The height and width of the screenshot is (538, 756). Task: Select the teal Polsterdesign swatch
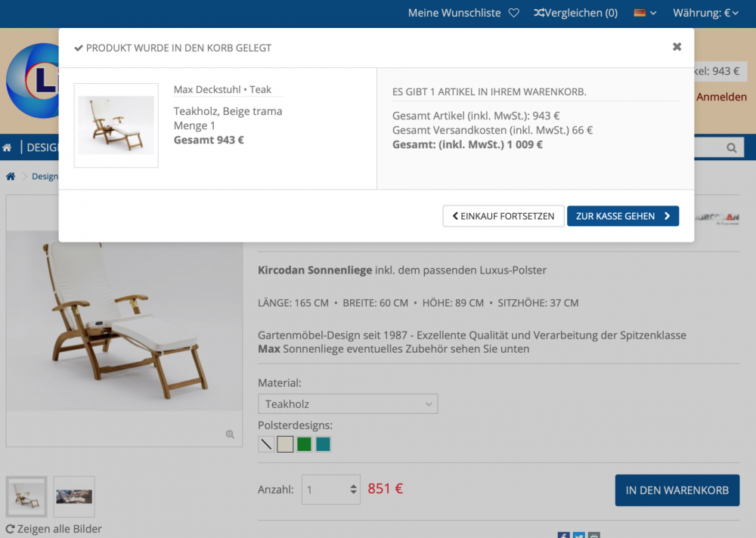tap(323, 444)
